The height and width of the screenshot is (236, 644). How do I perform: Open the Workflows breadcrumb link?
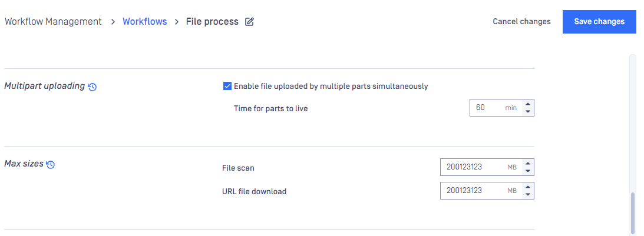tap(144, 21)
